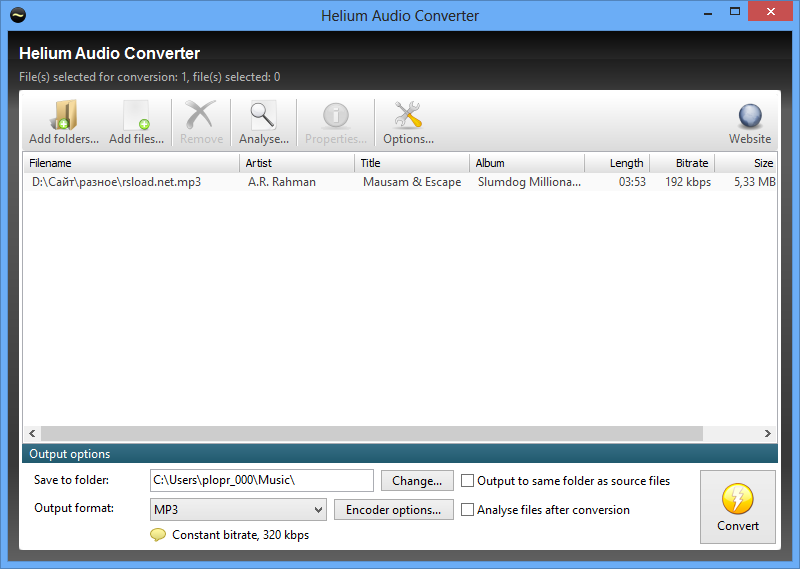Click the Helium app icon in title bar
This screenshot has height=569, width=800.
(x=18, y=15)
